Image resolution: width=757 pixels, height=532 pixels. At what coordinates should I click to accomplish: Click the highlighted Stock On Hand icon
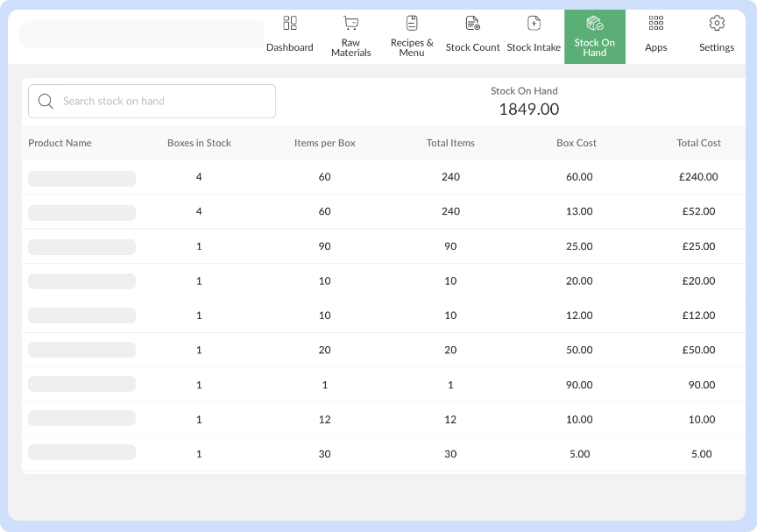click(594, 23)
